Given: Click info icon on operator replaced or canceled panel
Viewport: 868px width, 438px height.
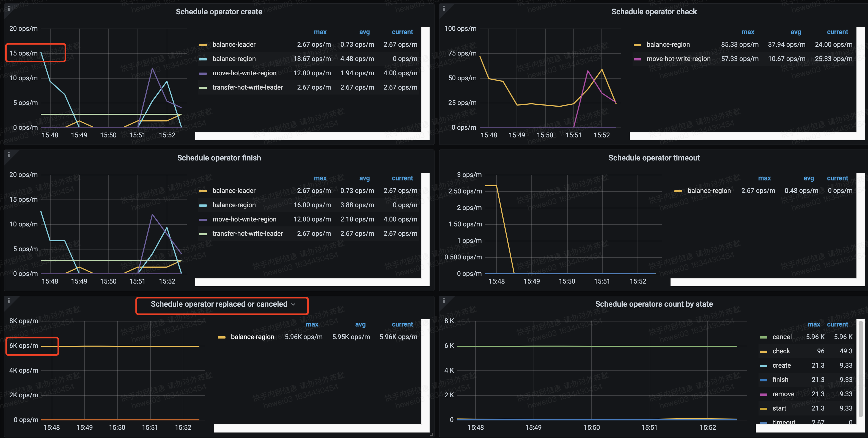Looking at the screenshot, I should pos(9,301).
